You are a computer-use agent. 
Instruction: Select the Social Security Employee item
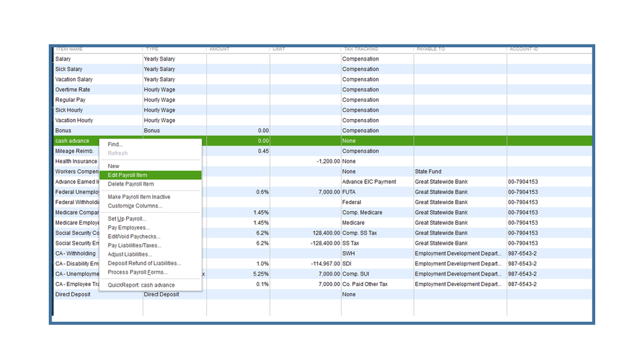77,243
